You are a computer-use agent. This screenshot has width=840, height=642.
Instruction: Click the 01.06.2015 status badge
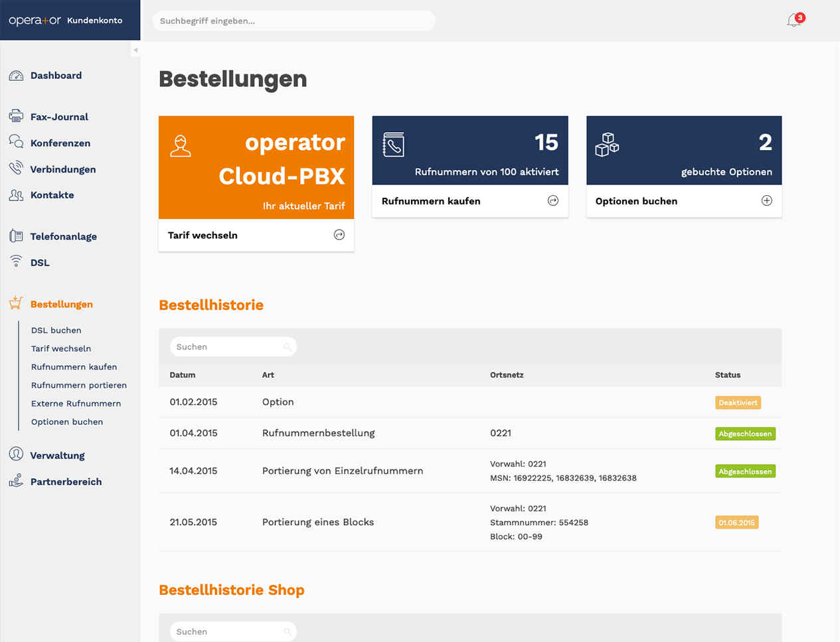tap(736, 522)
